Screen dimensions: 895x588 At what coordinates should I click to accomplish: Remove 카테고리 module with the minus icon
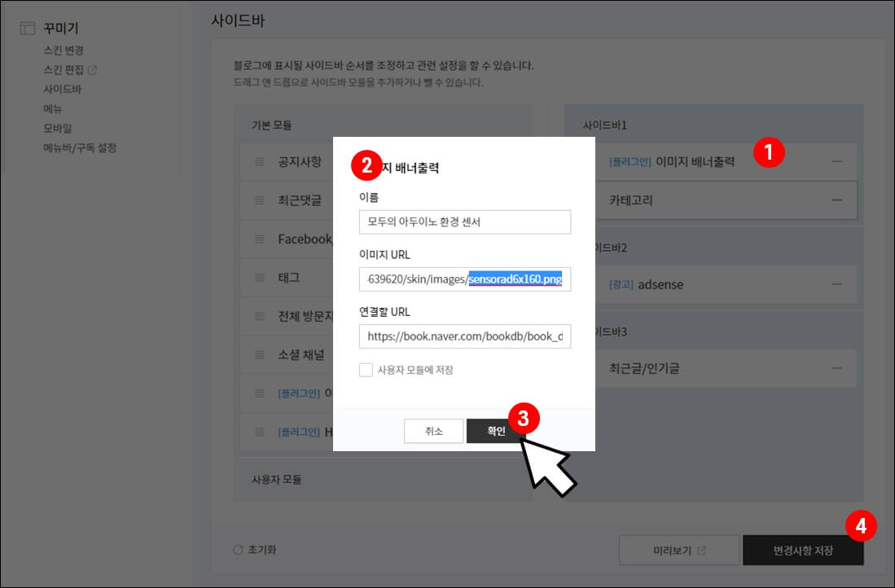pos(839,200)
